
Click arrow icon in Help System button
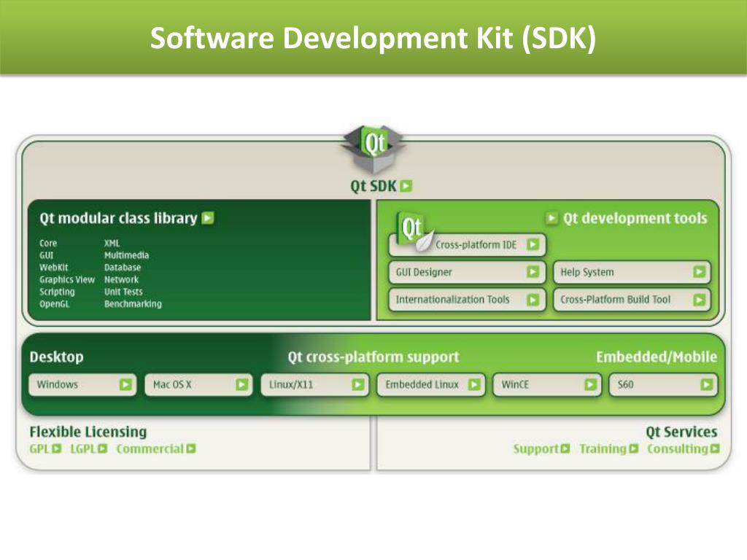(699, 272)
